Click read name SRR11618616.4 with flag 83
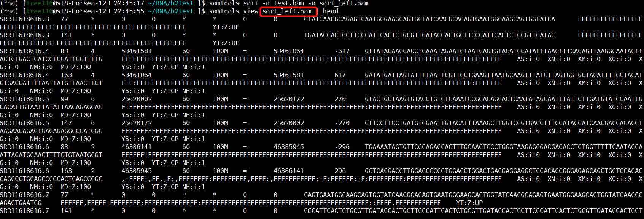644x219 pixels. 25,51
